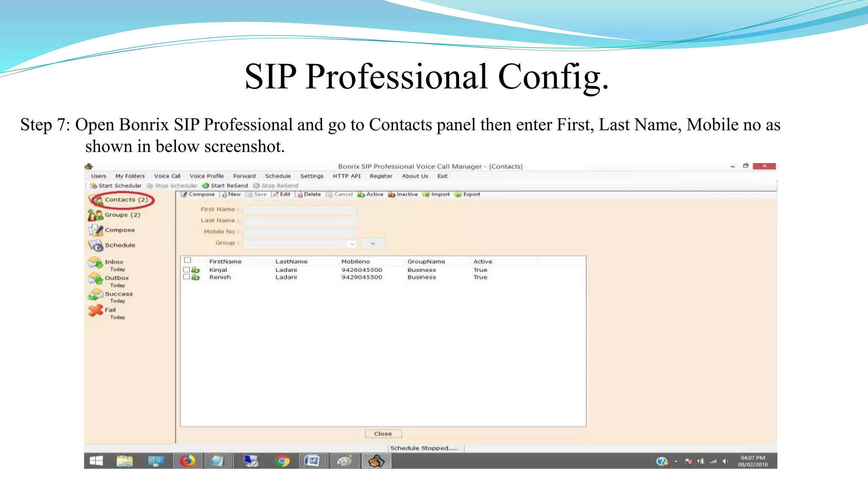
Task: Import contacts from file
Action: pyautogui.click(x=436, y=194)
